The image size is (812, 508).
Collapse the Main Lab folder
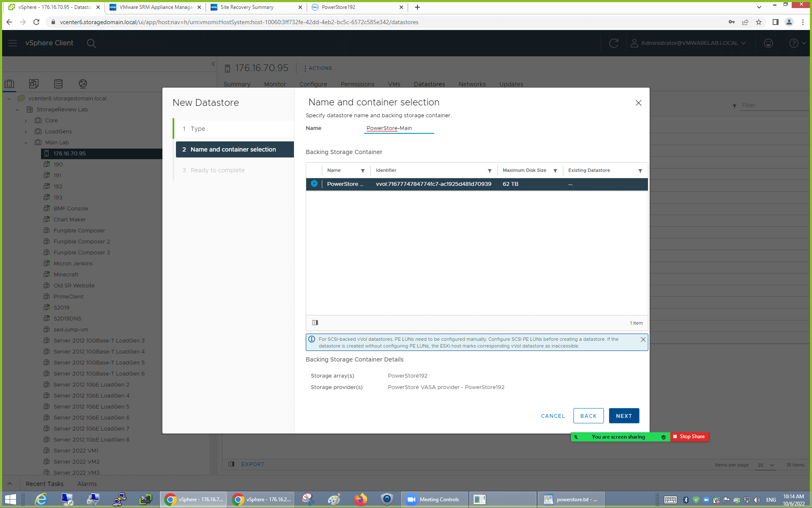(x=26, y=143)
